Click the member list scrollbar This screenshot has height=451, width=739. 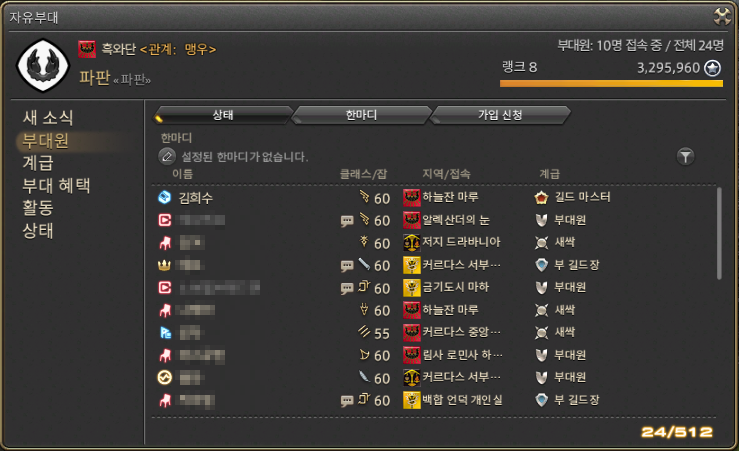(x=719, y=233)
